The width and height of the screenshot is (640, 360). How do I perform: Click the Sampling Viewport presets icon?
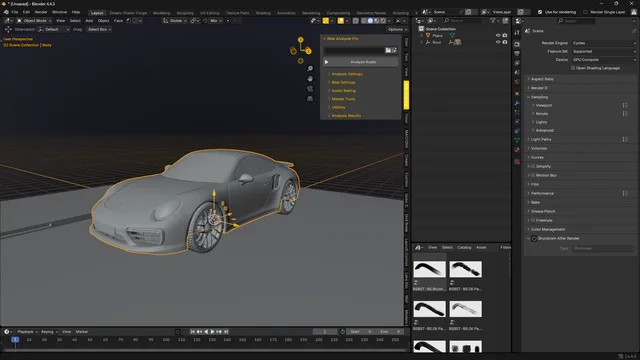coord(625,105)
